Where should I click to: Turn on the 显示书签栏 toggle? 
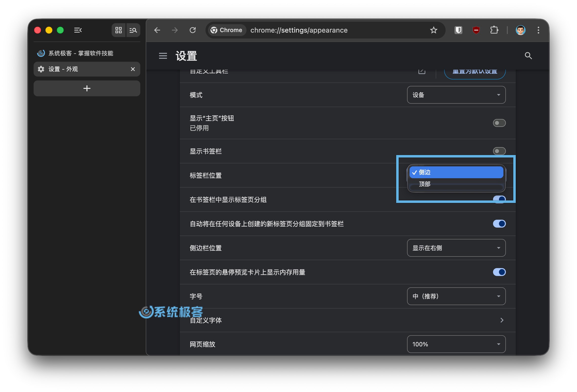pyautogui.click(x=499, y=151)
